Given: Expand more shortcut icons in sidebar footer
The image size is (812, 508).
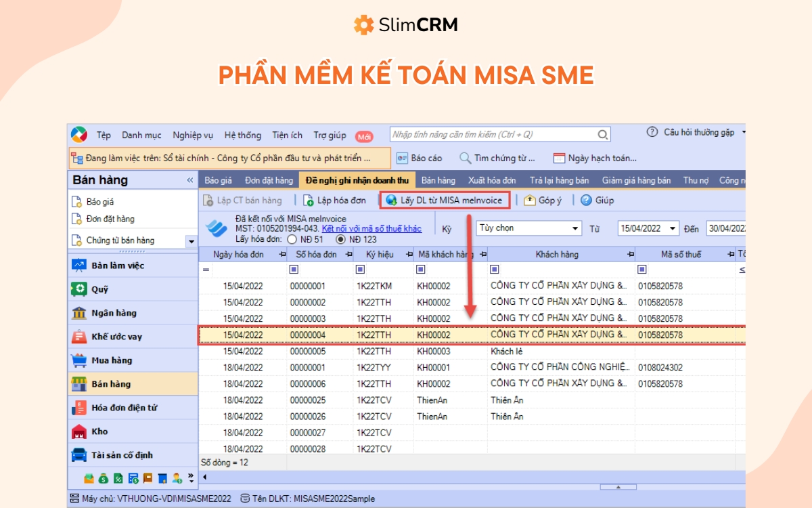Looking at the screenshot, I should click(x=191, y=478).
